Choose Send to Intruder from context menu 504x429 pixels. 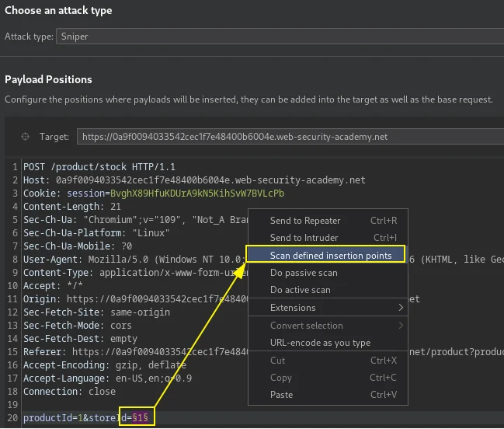pos(328,238)
